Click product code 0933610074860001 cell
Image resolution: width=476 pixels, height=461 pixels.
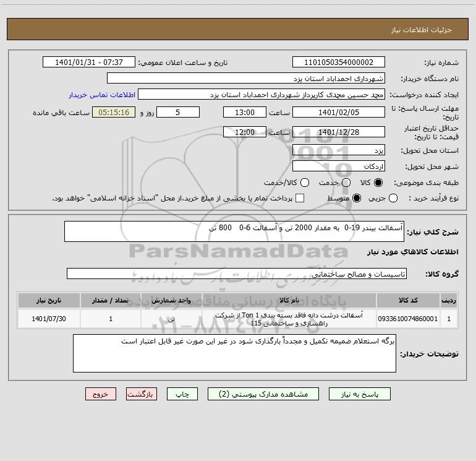coord(408,319)
